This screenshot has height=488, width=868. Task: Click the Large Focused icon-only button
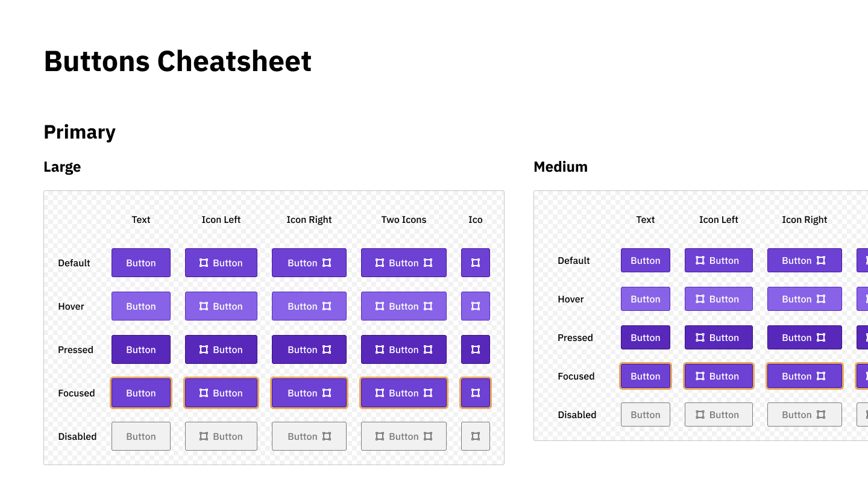click(x=476, y=393)
